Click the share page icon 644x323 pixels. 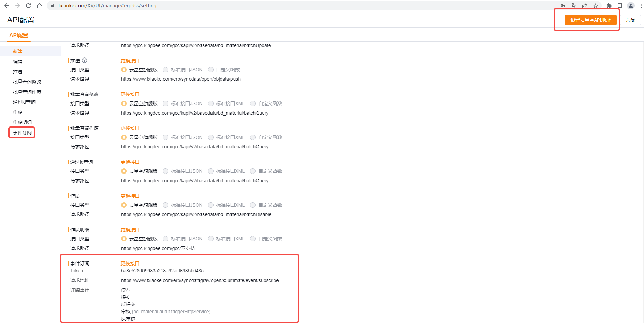point(585,6)
